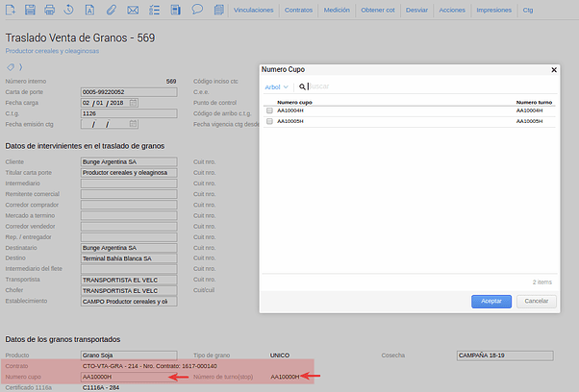Expand the tag chevron under the title
This screenshot has width=579, height=392.
click(x=20, y=67)
